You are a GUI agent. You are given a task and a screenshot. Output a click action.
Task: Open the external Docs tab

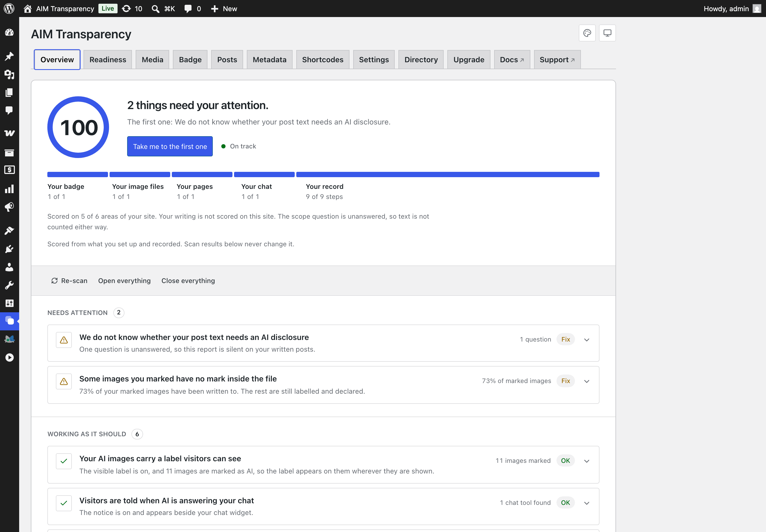coord(512,60)
